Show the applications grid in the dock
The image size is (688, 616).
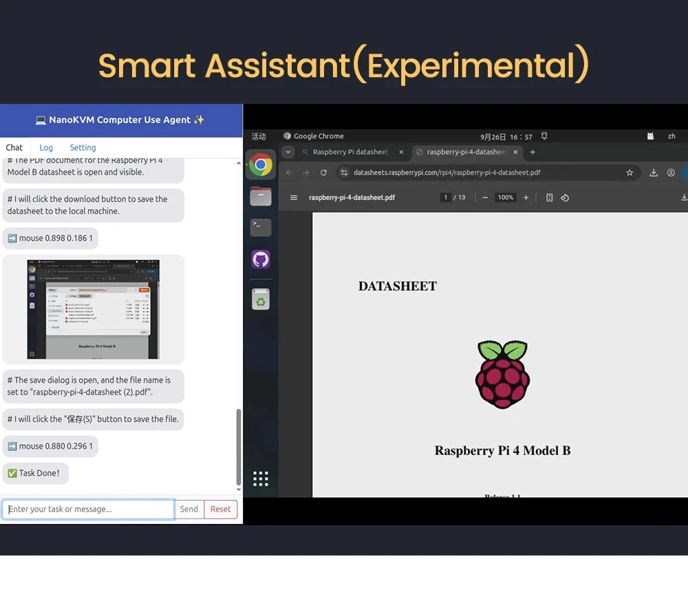[x=261, y=478]
